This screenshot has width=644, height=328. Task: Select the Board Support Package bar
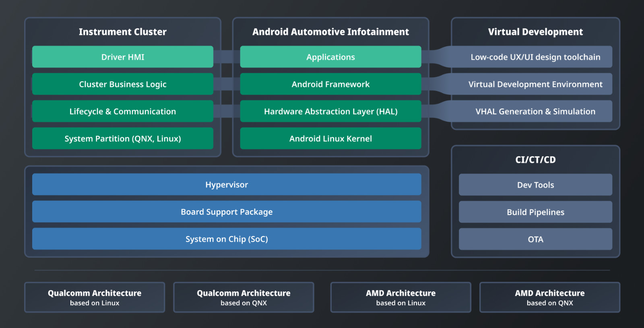pos(227,212)
